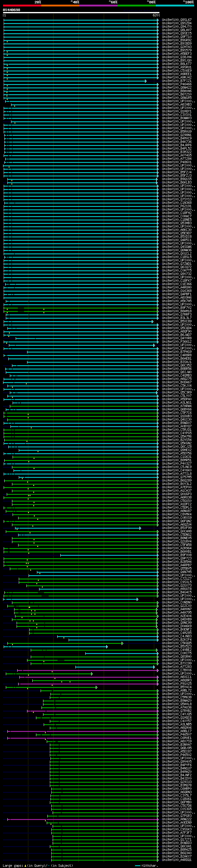This screenshot has height=868, width=197.
Task: Select the UniRef100_Q1HQY1 label
Action: click(177, 111)
